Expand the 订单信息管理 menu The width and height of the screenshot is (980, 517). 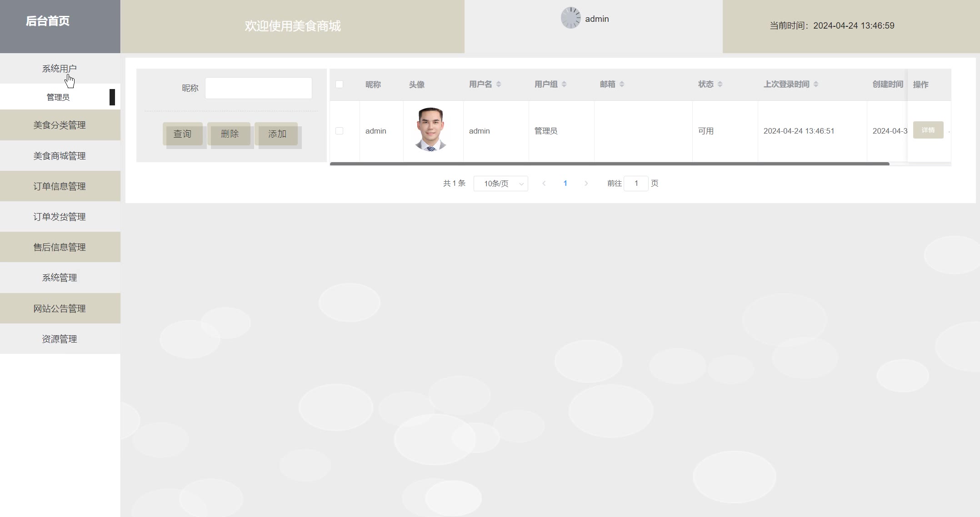click(60, 186)
